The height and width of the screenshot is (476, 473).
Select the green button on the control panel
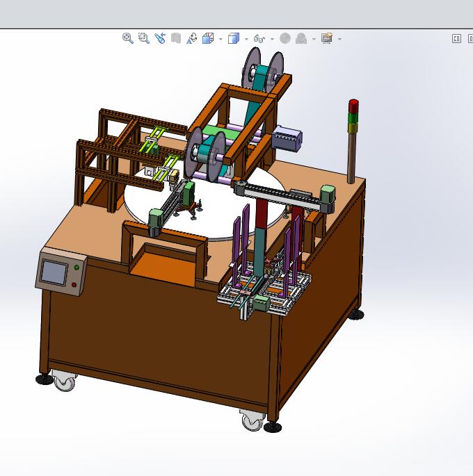click(77, 267)
